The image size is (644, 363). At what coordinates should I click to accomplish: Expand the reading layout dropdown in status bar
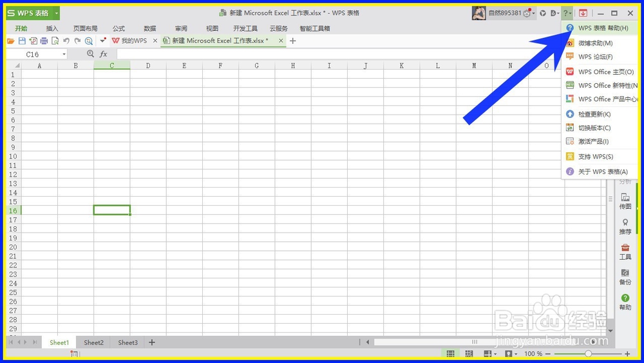click(495, 354)
